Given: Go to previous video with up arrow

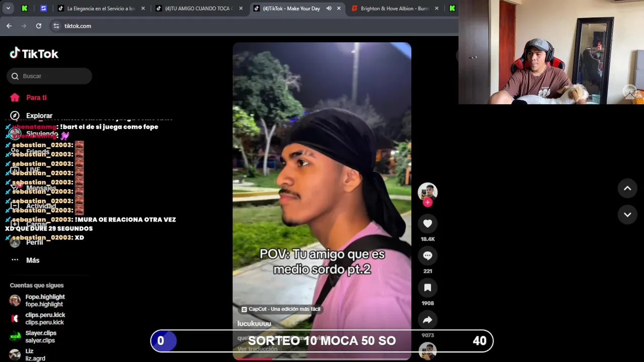Looking at the screenshot, I should (627, 189).
